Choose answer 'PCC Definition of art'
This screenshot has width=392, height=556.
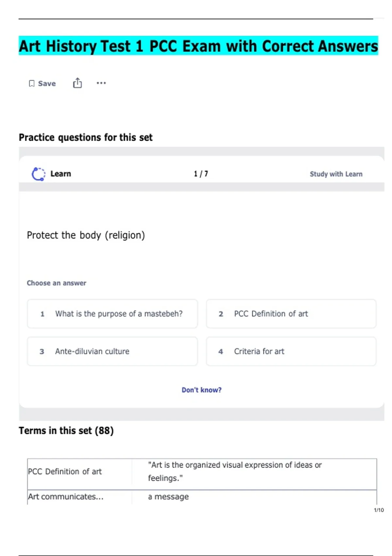coord(291,314)
